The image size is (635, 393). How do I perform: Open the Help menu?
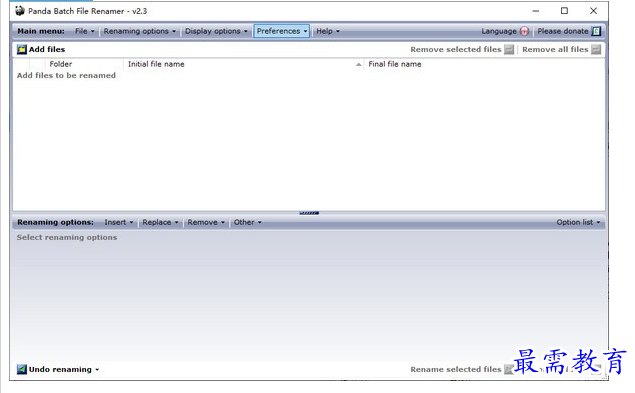[x=328, y=31]
